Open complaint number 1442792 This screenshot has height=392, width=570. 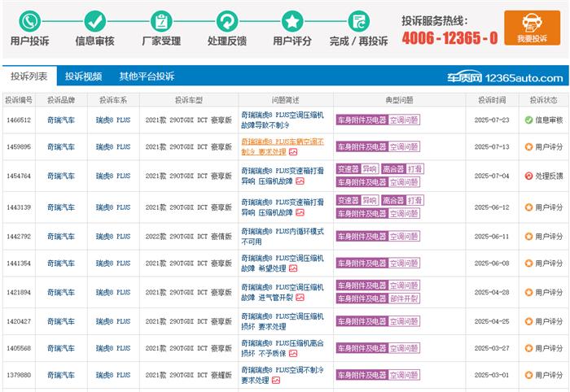(x=18, y=237)
